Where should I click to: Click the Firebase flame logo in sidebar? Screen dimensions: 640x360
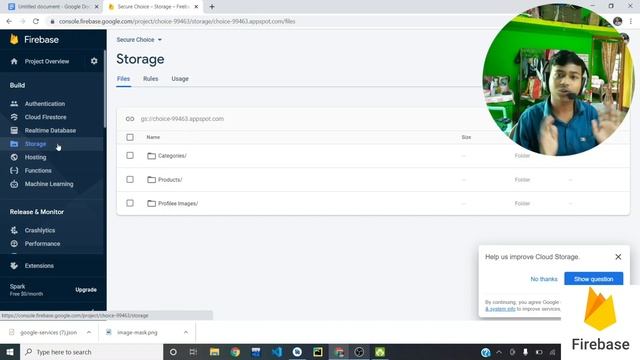[x=14, y=39]
